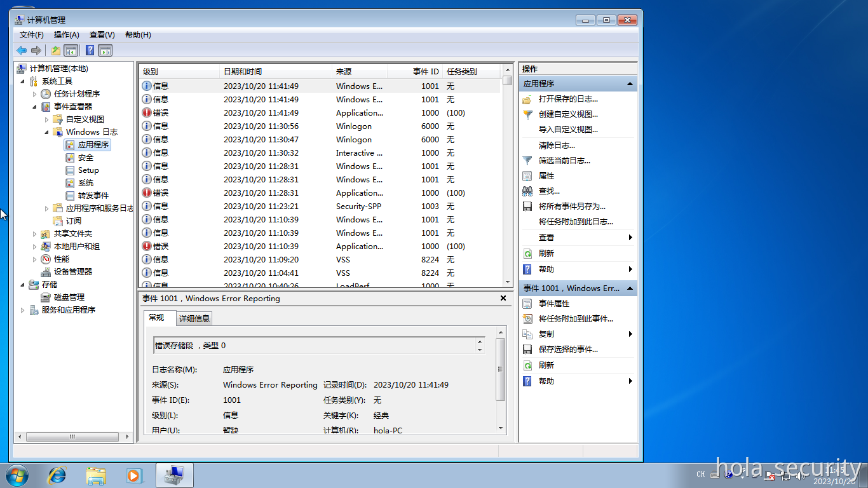Image resolution: width=868 pixels, height=488 pixels.
Task: Click the back navigation arrow in the toolbar
Action: point(21,50)
